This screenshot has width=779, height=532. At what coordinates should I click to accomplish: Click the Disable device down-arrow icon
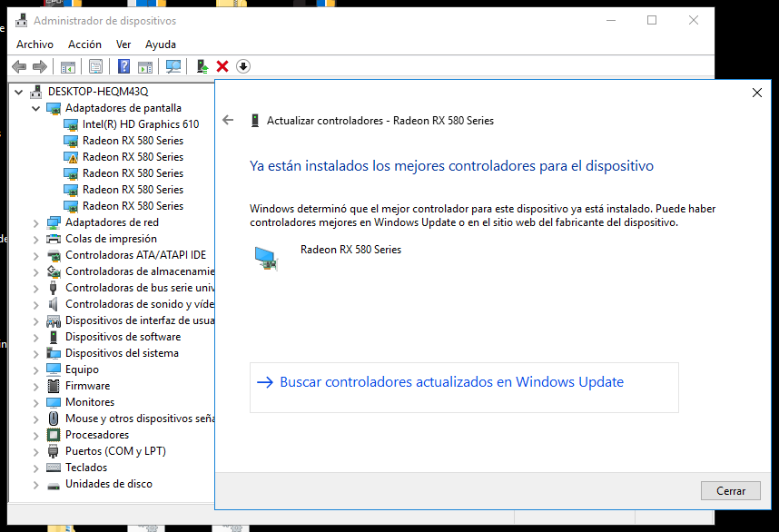click(243, 66)
